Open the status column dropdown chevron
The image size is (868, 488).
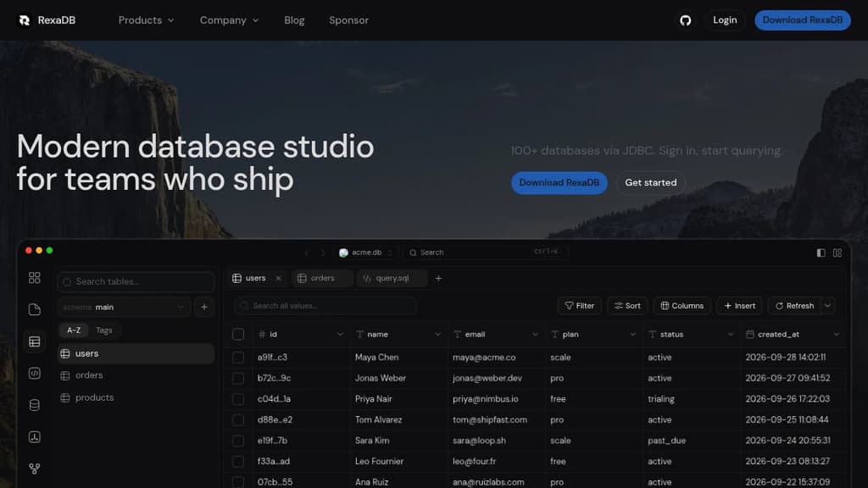[730, 335]
